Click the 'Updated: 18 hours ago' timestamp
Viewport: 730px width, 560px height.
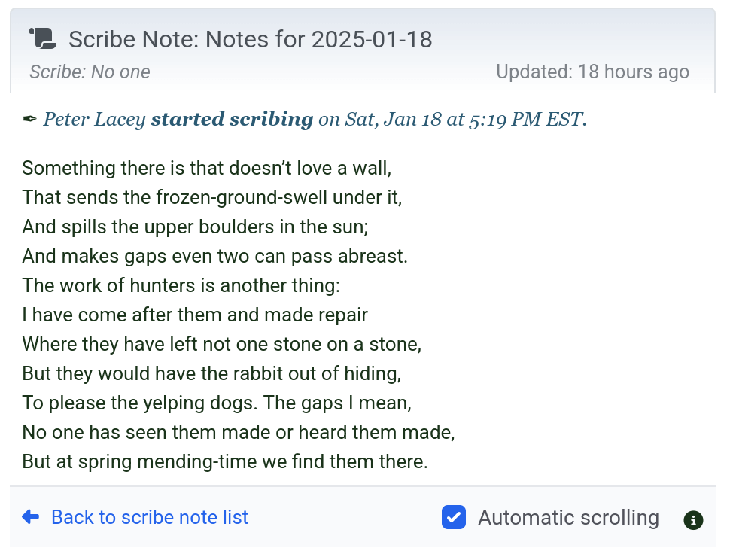pos(592,72)
